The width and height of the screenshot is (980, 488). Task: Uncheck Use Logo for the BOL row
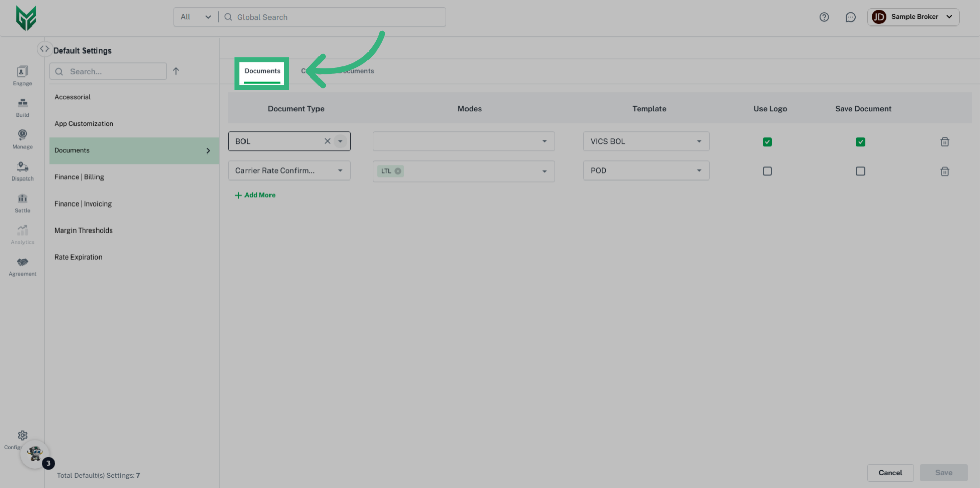(x=767, y=142)
